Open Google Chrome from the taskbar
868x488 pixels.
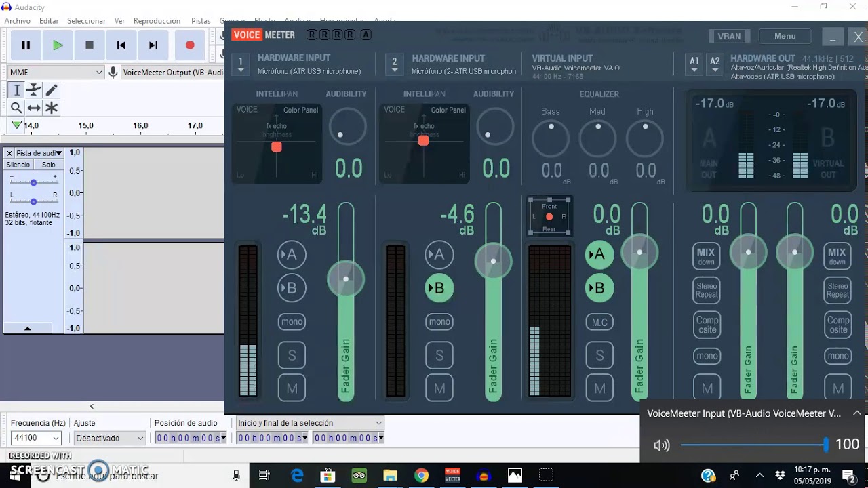[421, 476]
